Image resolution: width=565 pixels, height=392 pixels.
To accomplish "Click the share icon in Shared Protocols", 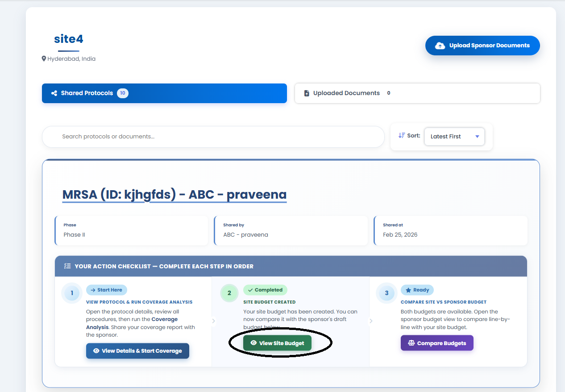I will click(54, 93).
